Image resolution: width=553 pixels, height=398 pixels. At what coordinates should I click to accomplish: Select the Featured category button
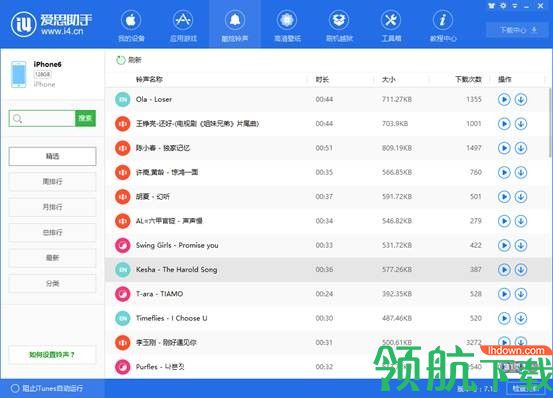point(52,156)
